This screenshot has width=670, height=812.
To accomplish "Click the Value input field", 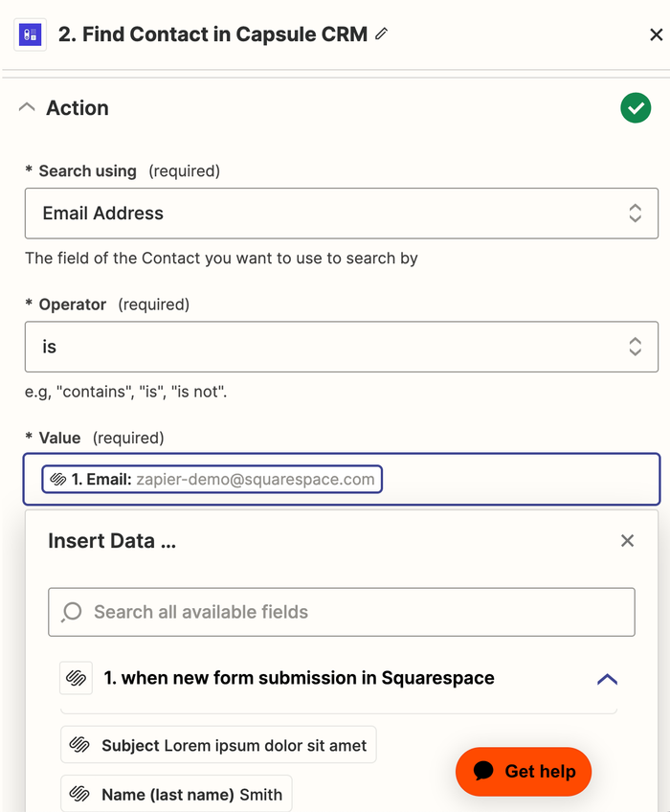I will 341,479.
